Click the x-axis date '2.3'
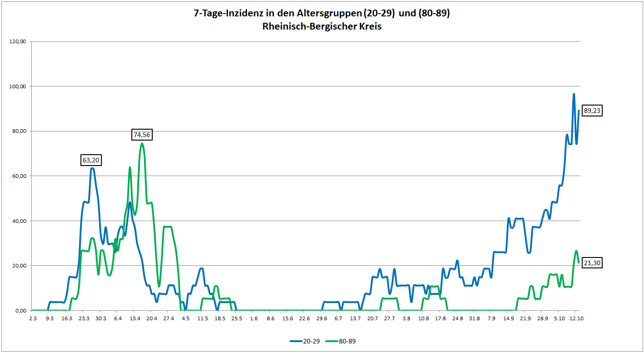Image resolution: width=644 pixels, height=353 pixels. click(x=33, y=318)
